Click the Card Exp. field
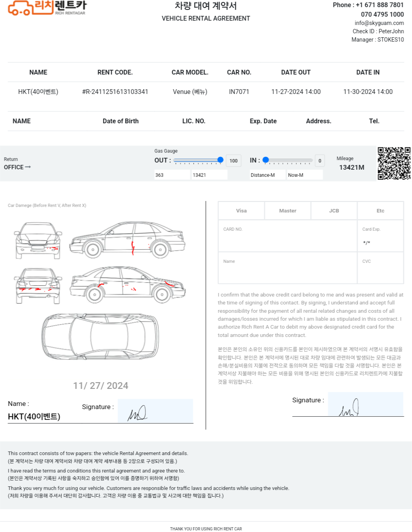412x532 pixels. click(380, 236)
